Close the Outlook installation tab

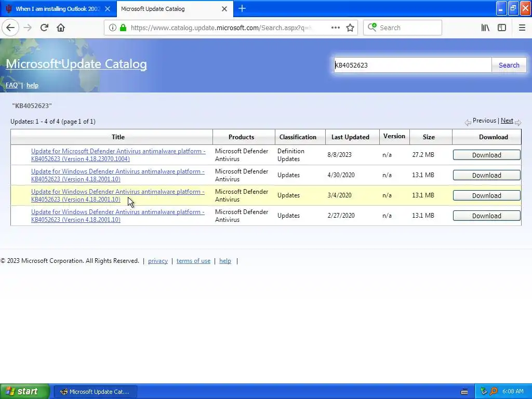click(107, 9)
